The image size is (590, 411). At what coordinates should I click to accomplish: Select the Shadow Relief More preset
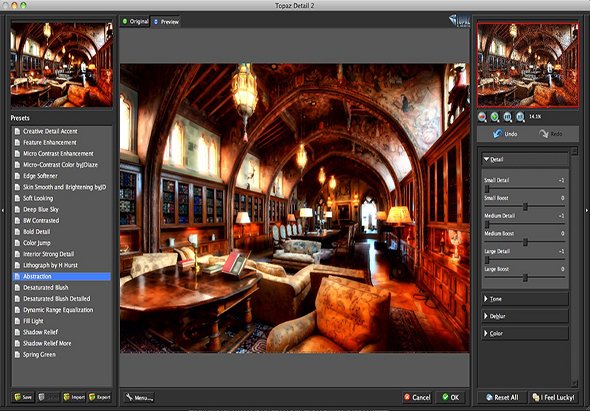[62, 343]
